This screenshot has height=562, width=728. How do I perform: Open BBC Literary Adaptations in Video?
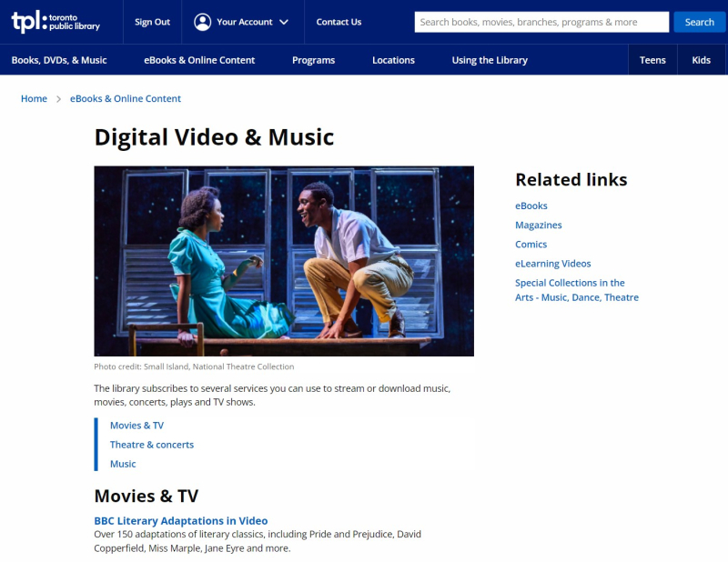pos(180,521)
